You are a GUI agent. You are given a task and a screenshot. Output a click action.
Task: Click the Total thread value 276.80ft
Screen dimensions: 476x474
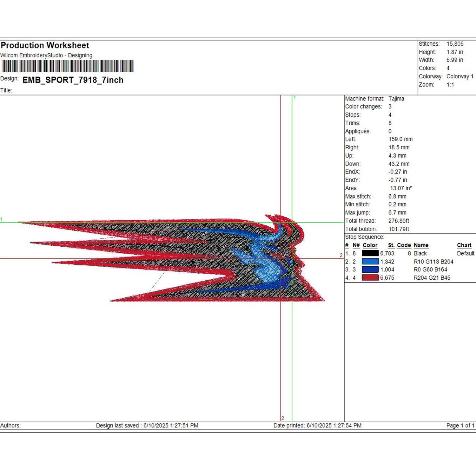[x=399, y=221]
